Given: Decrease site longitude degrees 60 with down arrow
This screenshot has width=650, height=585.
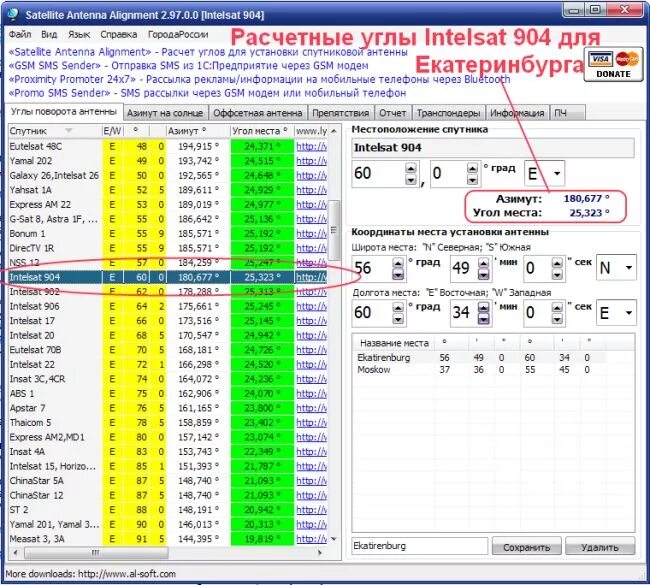Looking at the screenshot, I should pyautogui.click(x=398, y=319).
